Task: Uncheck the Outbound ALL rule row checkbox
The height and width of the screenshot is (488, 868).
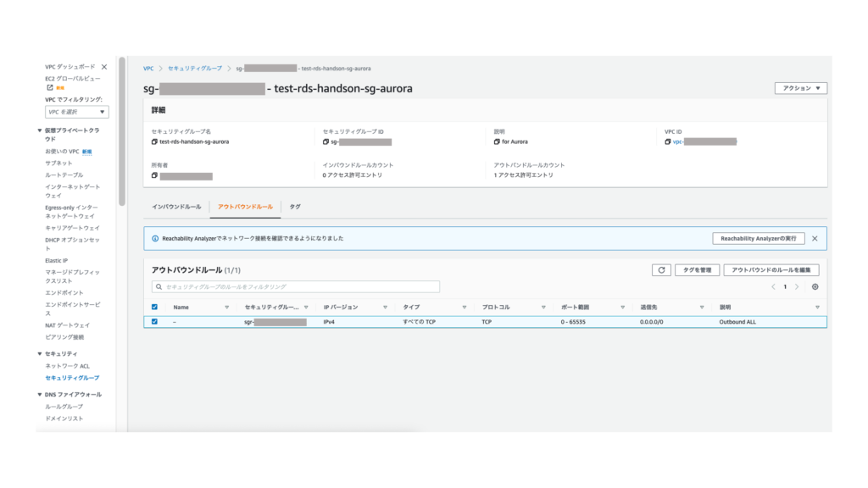Action: coord(153,322)
